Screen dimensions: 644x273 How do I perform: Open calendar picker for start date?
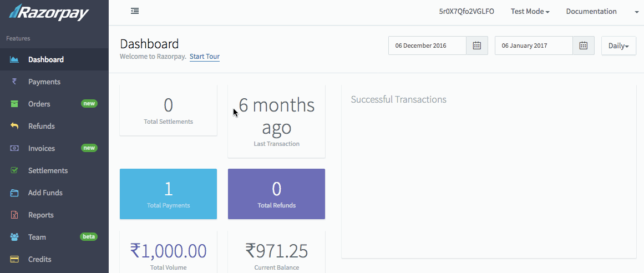point(476,46)
